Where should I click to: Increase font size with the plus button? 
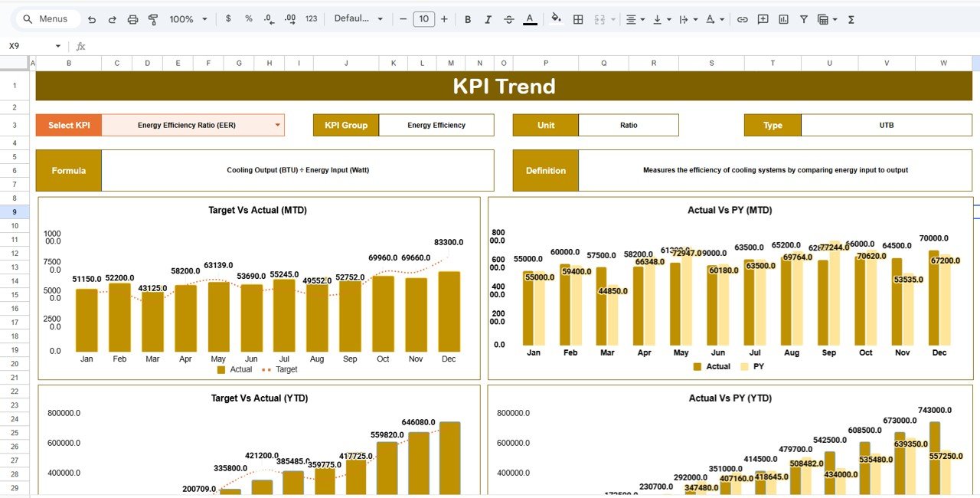click(x=444, y=18)
